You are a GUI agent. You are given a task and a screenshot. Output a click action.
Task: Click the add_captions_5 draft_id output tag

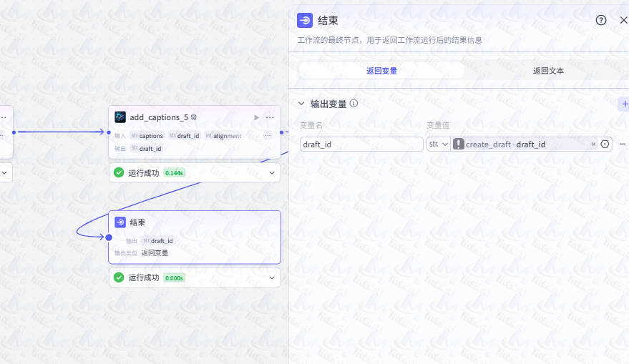click(x=147, y=149)
